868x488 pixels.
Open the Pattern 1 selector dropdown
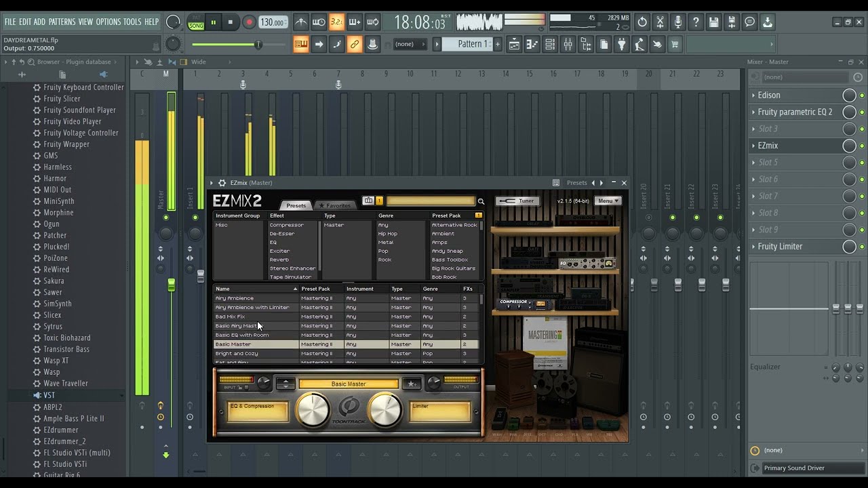click(x=467, y=44)
